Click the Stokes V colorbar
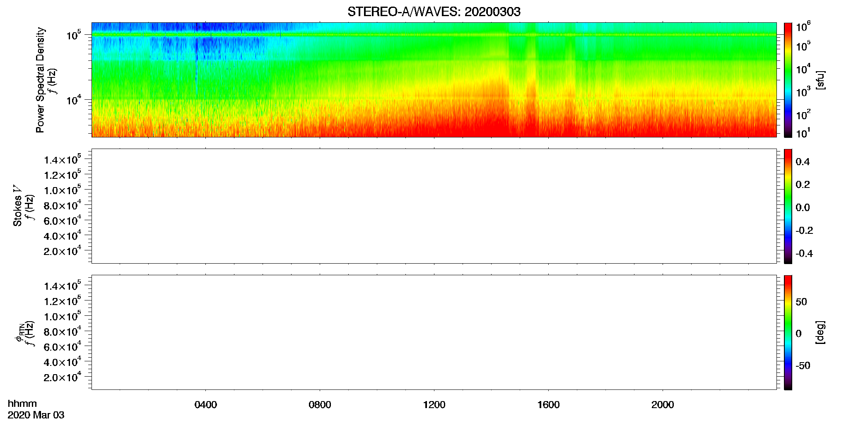The height and width of the screenshot is (447, 868). 788,206
